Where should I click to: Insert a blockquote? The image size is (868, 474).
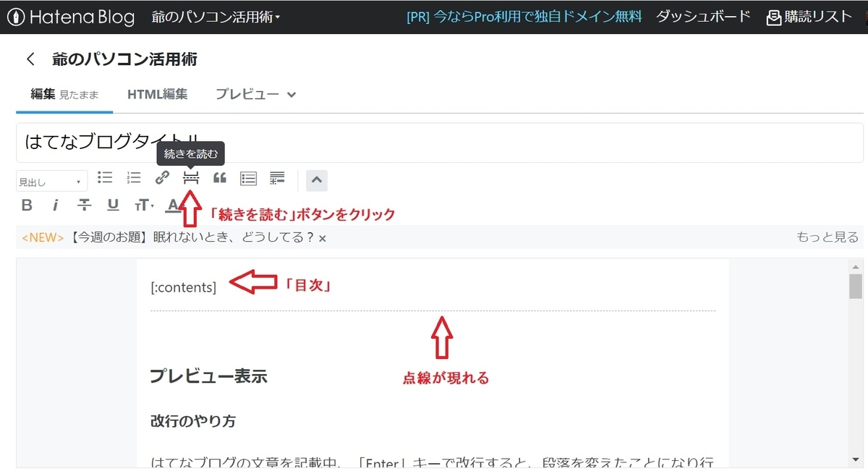coord(219,178)
